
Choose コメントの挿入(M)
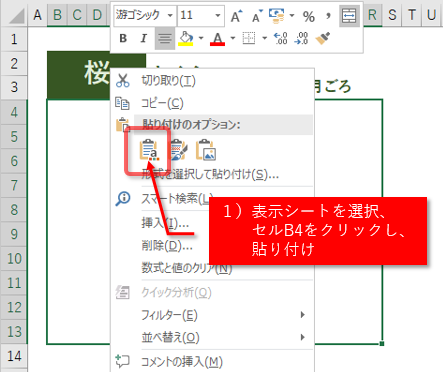point(182,362)
